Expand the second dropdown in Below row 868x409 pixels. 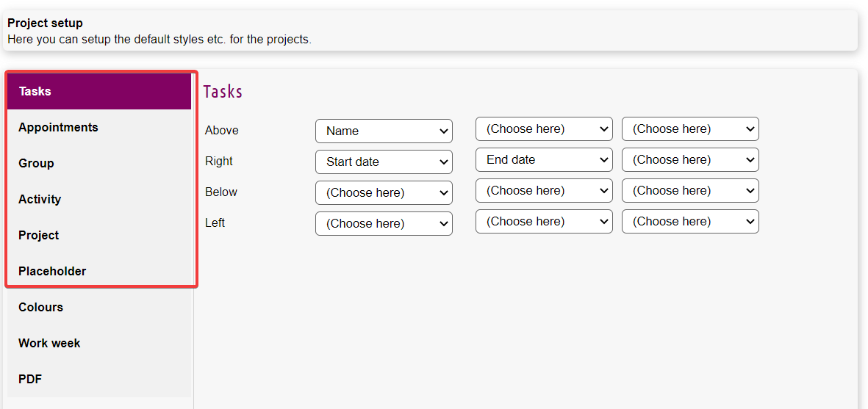click(x=544, y=191)
